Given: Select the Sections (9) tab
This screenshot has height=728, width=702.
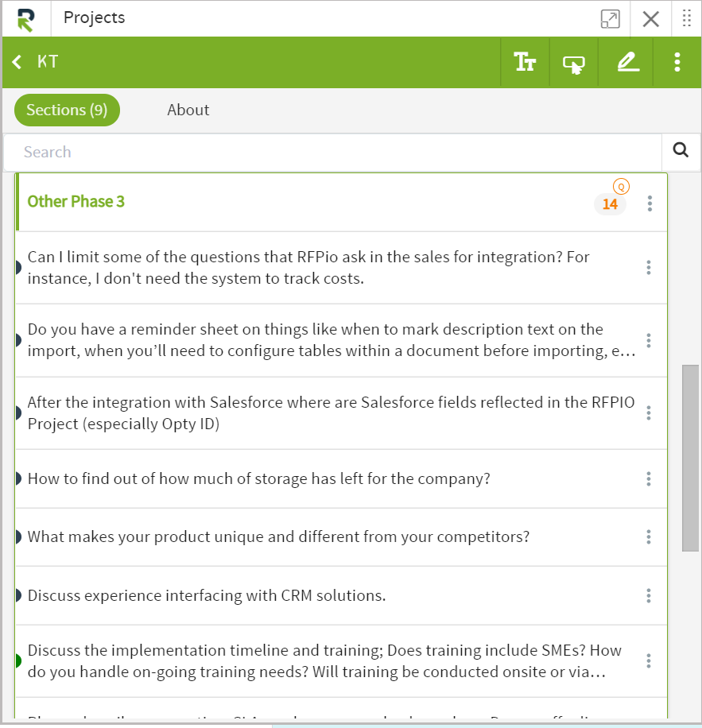Looking at the screenshot, I should point(67,110).
